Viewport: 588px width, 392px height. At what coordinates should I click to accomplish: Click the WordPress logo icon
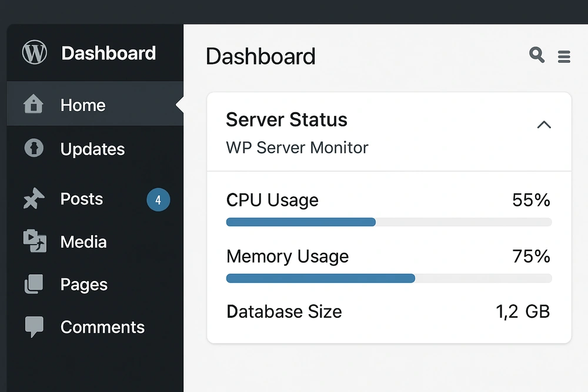(34, 52)
